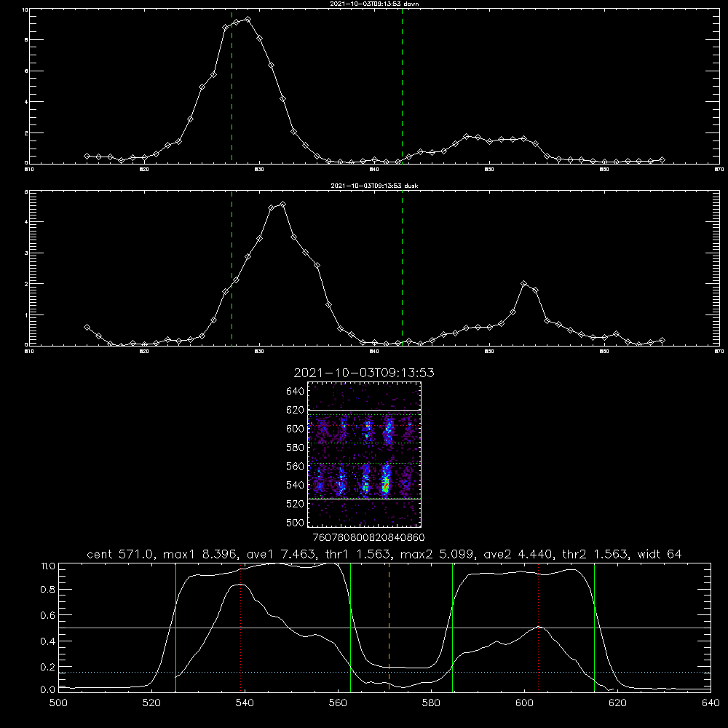The image size is (728, 728).
Task: Click 'widt 64' in the stats line
Action: point(660,554)
